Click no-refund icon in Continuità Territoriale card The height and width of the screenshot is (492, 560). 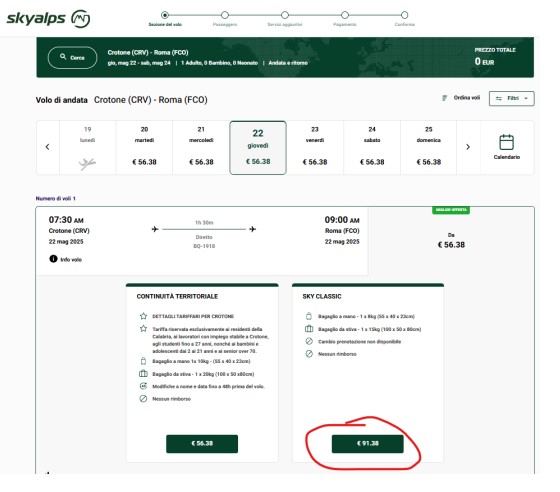(x=143, y=398)
